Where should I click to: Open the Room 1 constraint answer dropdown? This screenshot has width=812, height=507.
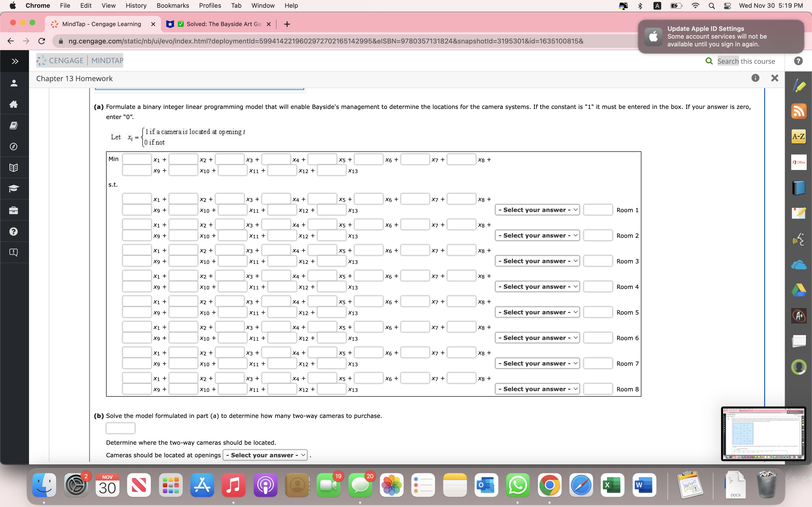pyautogui.click(x=537, y=210)
